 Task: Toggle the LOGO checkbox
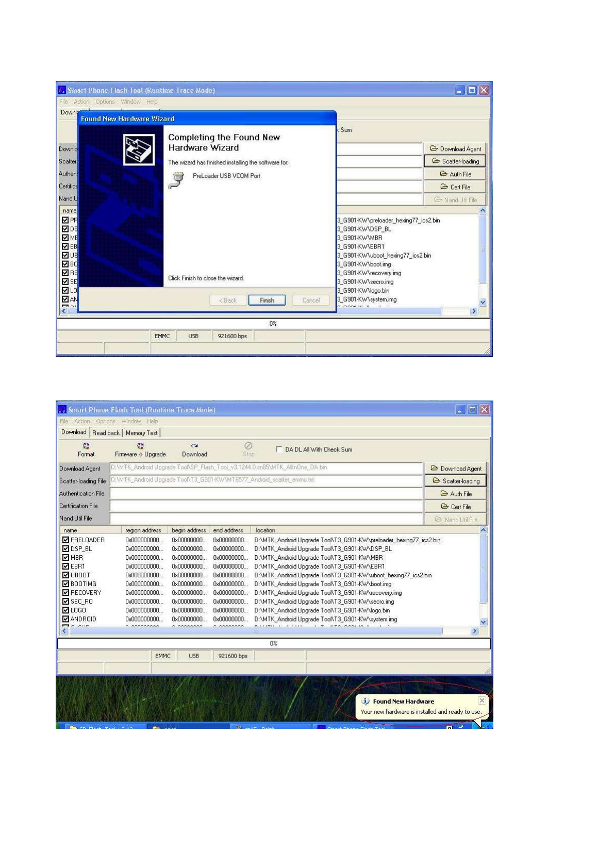(x=65, y=610)
